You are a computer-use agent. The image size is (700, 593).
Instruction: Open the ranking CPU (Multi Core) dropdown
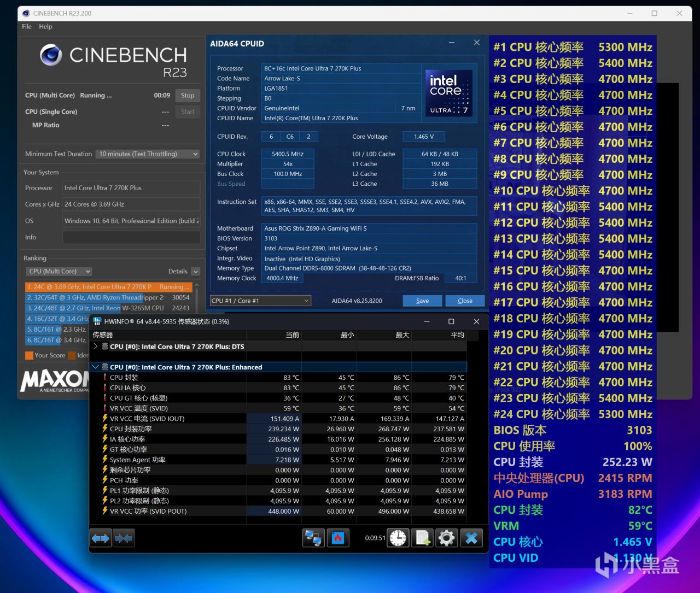pyautogui.click(x=59, y=271)
